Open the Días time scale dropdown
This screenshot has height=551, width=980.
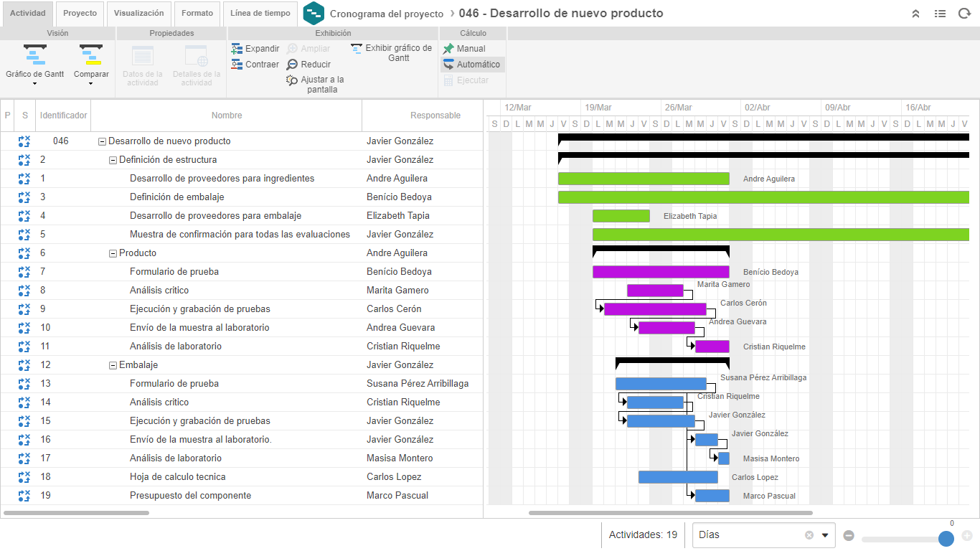[825, 535]
